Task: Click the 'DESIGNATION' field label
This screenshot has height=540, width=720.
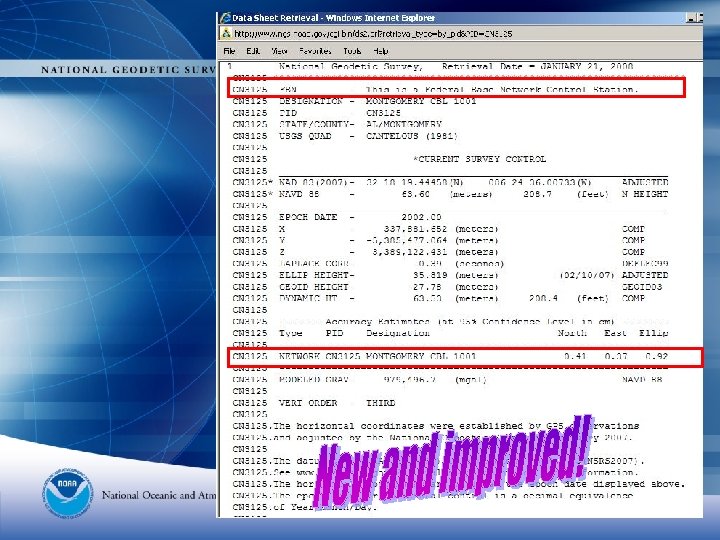Action: (x=311, y=101)
